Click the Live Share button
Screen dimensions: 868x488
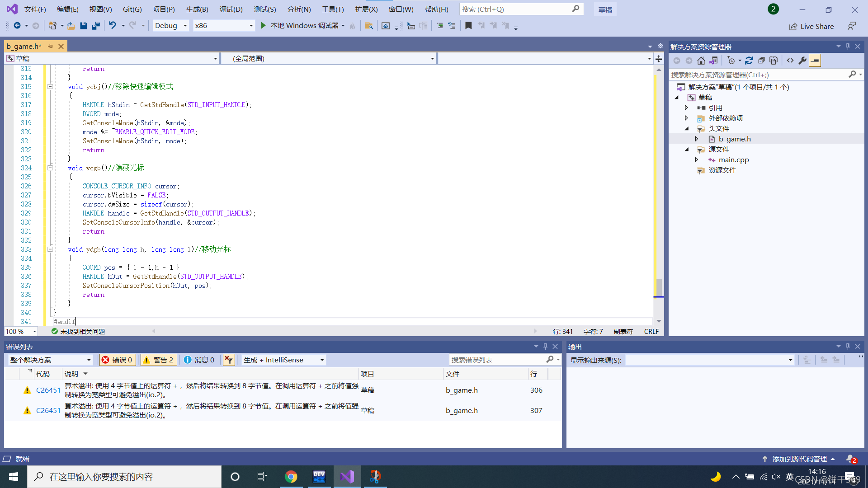click(x=811, y=26)
